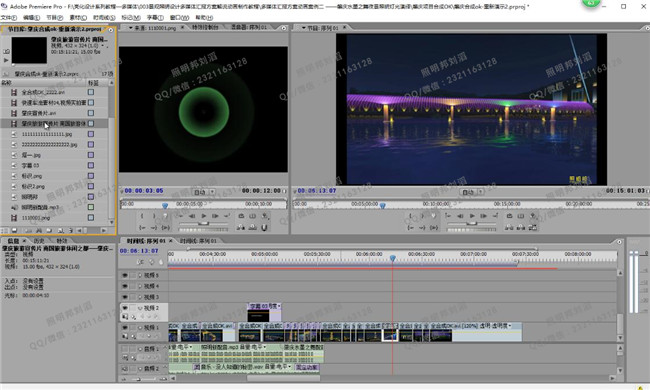Switch to the 混音器: 序列01 tab

pyautogui.click(x=249, y=27)
